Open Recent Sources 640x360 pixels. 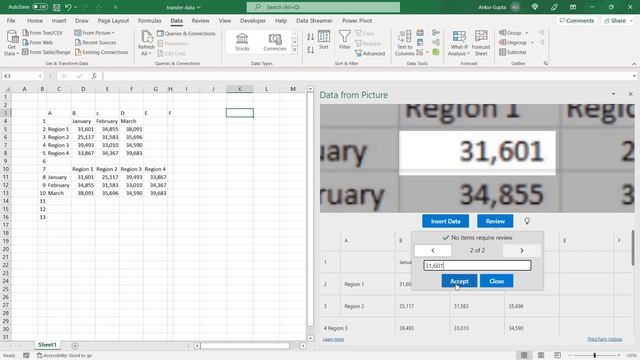tap(96, 42)
